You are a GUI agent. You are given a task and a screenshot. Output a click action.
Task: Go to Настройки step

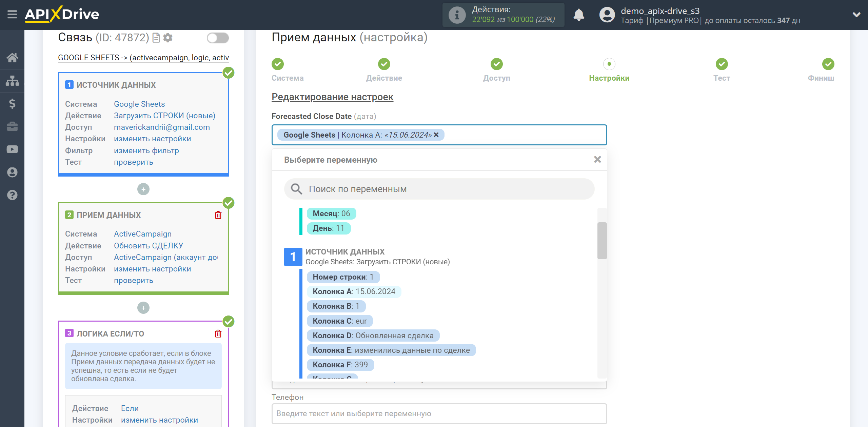(609, 64)
